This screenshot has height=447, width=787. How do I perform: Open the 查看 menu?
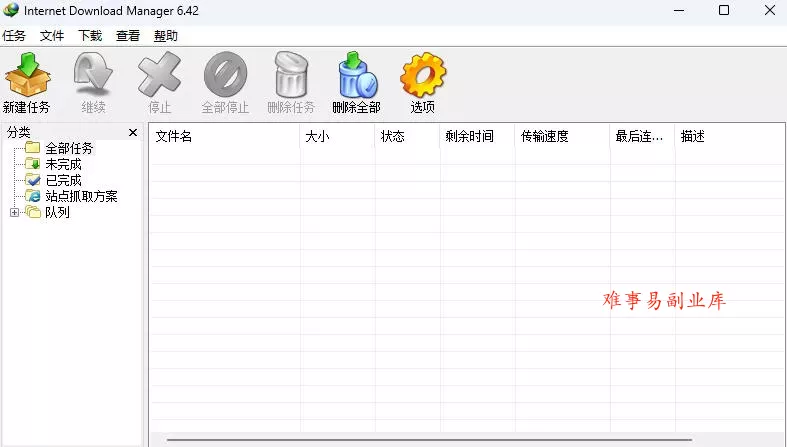coord(127,36)
